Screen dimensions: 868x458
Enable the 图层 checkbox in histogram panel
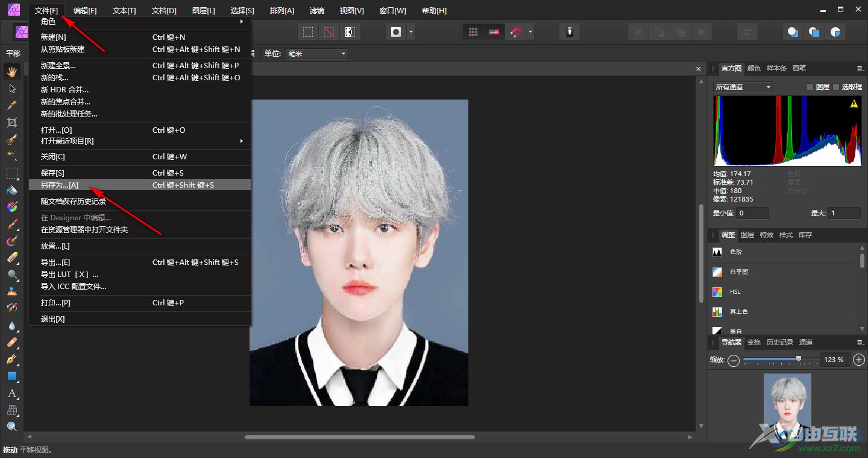tap(810, 87)
